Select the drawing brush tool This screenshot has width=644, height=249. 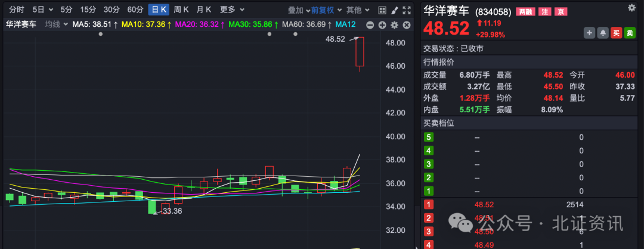point(394,10)
